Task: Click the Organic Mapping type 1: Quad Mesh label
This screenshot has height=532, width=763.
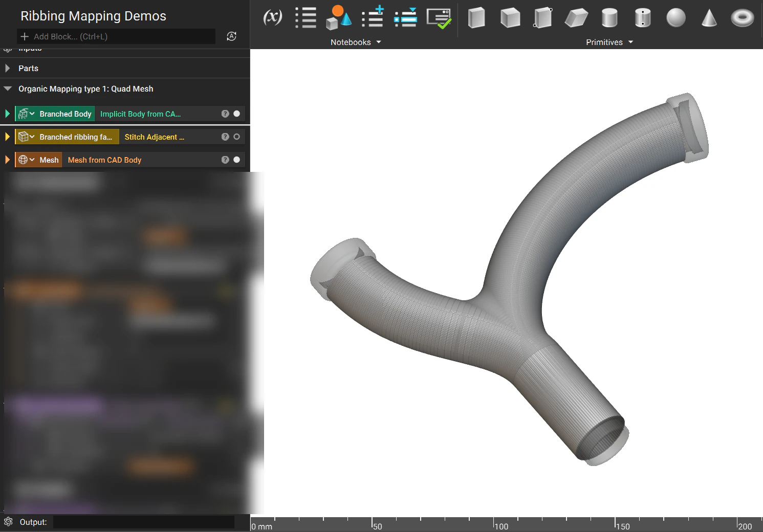Action: [86, 88]
